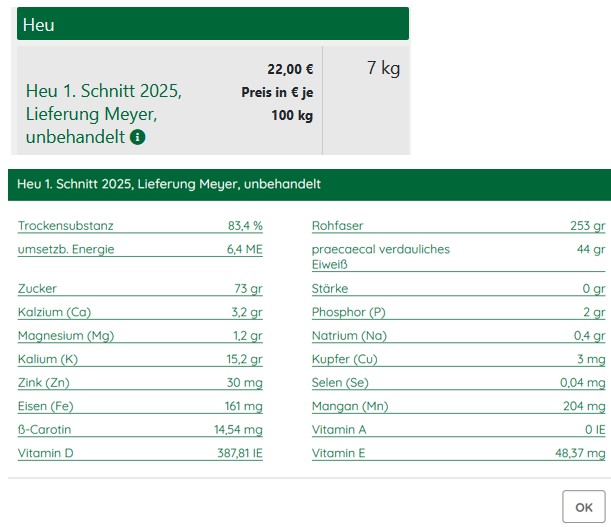Click the info icon next to unbehandelt
This screenshot has height=527, width=611.
click(138, 137)
